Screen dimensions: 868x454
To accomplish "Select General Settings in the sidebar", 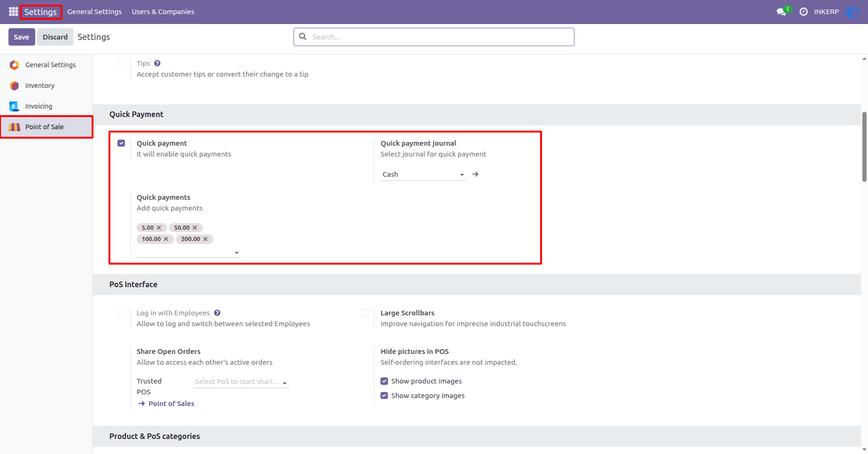I will pyautogui.click(x=46, y=65).
